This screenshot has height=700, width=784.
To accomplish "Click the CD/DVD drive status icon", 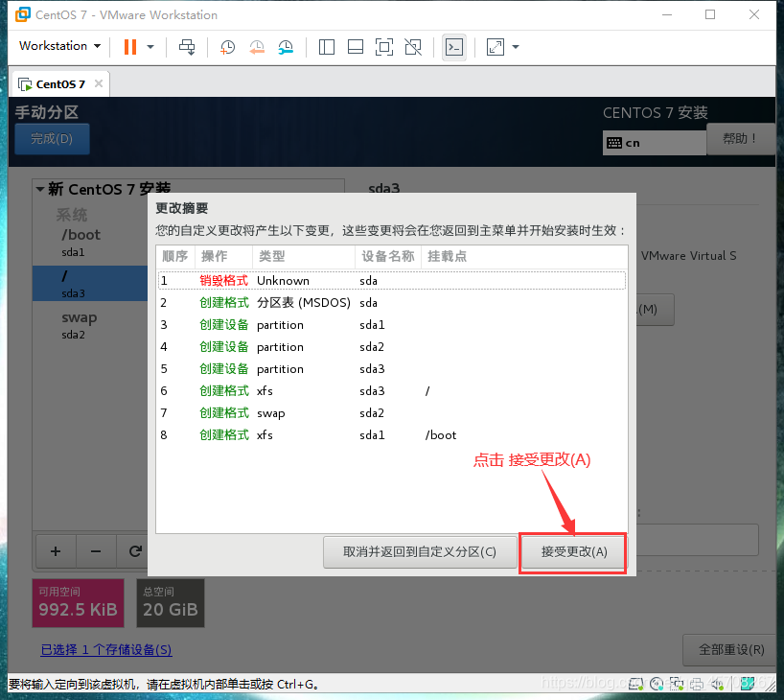I will tap(657, 684).
